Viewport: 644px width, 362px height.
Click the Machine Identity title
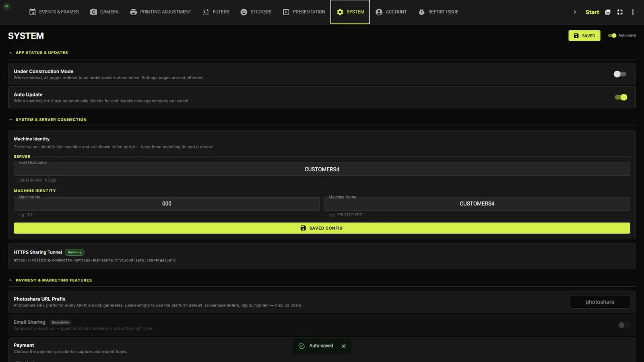tap(31, 139)
